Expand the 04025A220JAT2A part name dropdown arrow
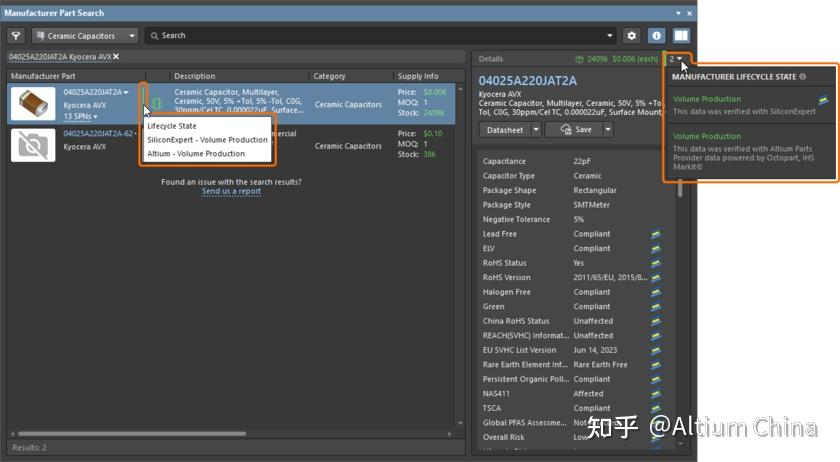840x462 pixels. pos(126,93)
